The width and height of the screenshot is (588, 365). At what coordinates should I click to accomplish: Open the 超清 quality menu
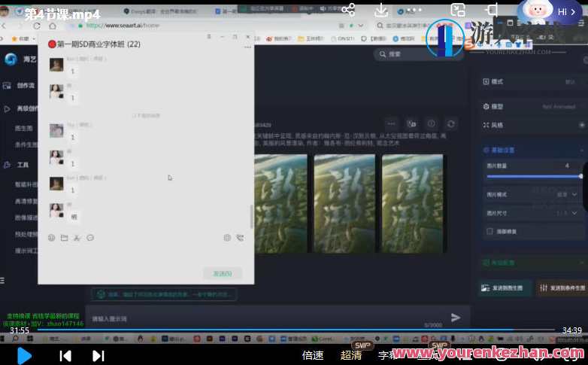(x=351, y=355)
